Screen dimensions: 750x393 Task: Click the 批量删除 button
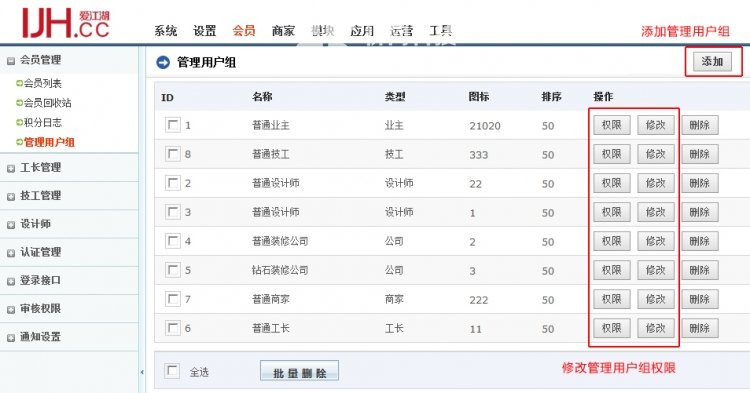pos(299,371)
